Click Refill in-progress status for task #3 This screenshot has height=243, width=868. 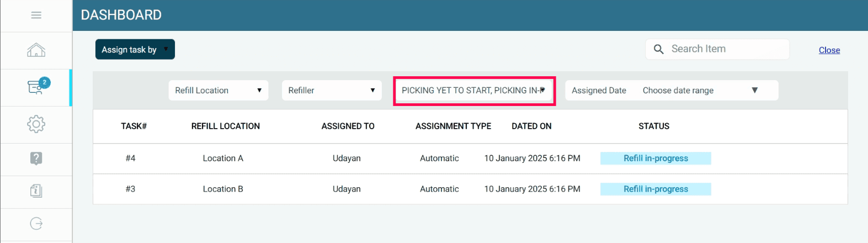(x=656, y=189)
